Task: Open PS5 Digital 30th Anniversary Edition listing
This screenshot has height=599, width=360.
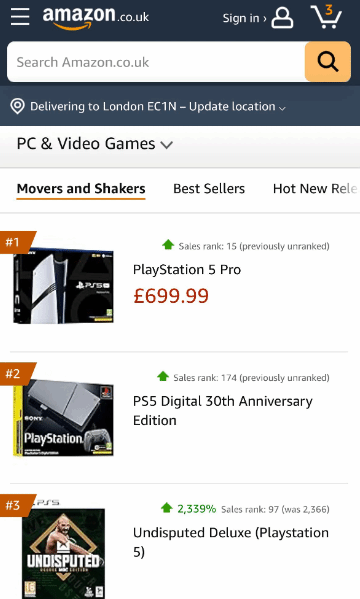Action: tap(223, 411)
